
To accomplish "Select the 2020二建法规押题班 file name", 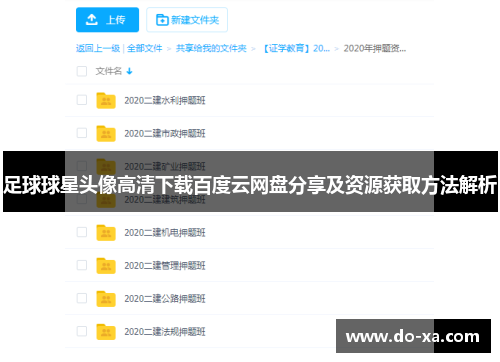I will coord(165,331).
